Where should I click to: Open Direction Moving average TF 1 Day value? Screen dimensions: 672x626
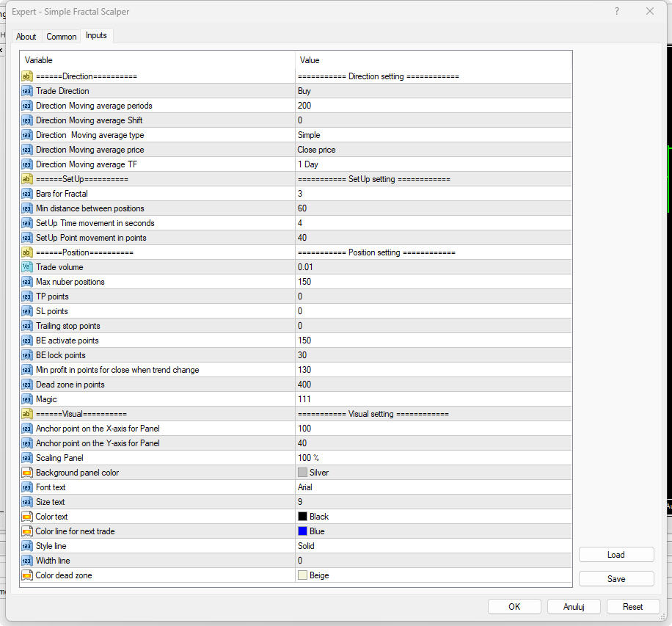click(433, 164)
